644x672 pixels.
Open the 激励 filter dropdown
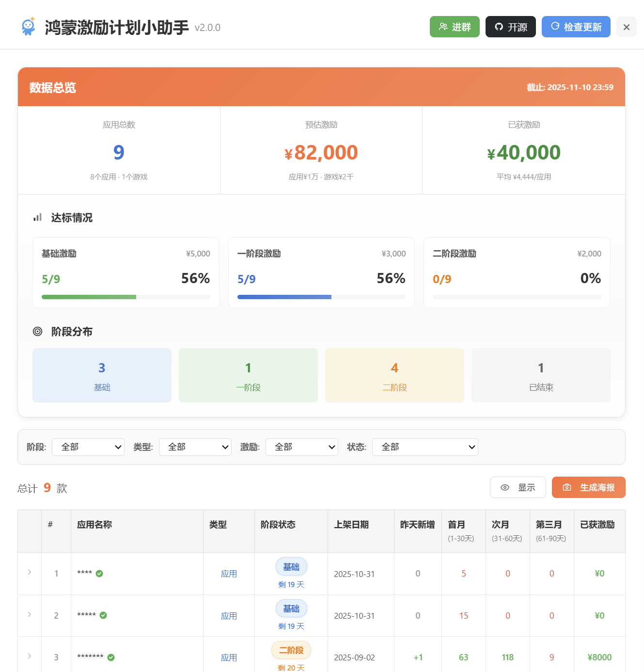click(301, 447)
